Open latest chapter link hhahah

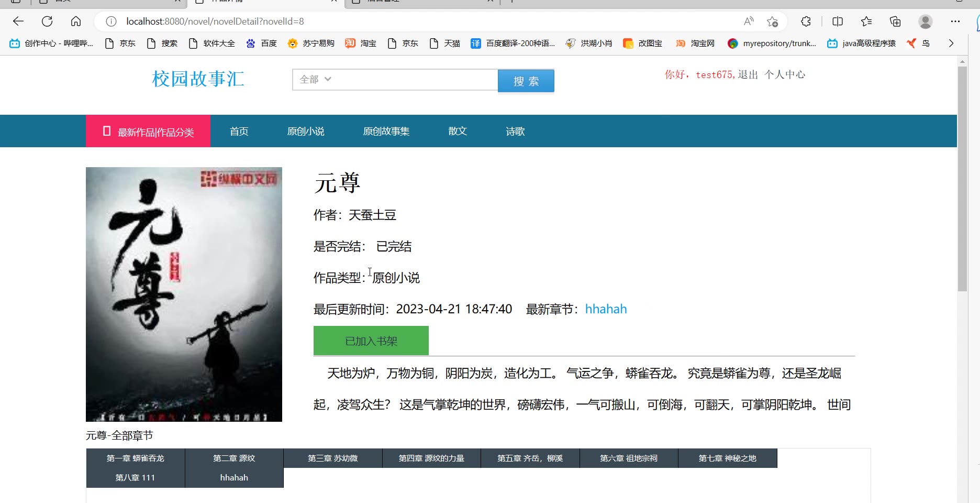pyautogui.click(x=606, y=309)
